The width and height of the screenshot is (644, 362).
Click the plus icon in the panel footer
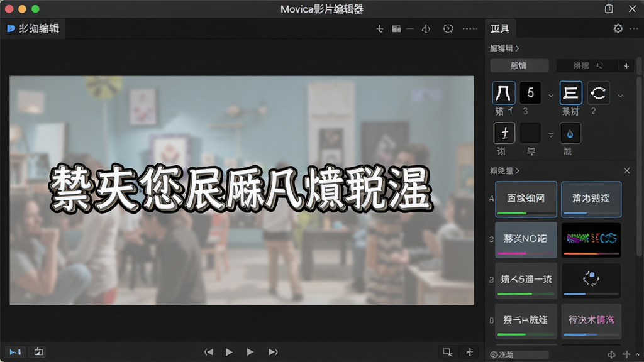(626, 354)
